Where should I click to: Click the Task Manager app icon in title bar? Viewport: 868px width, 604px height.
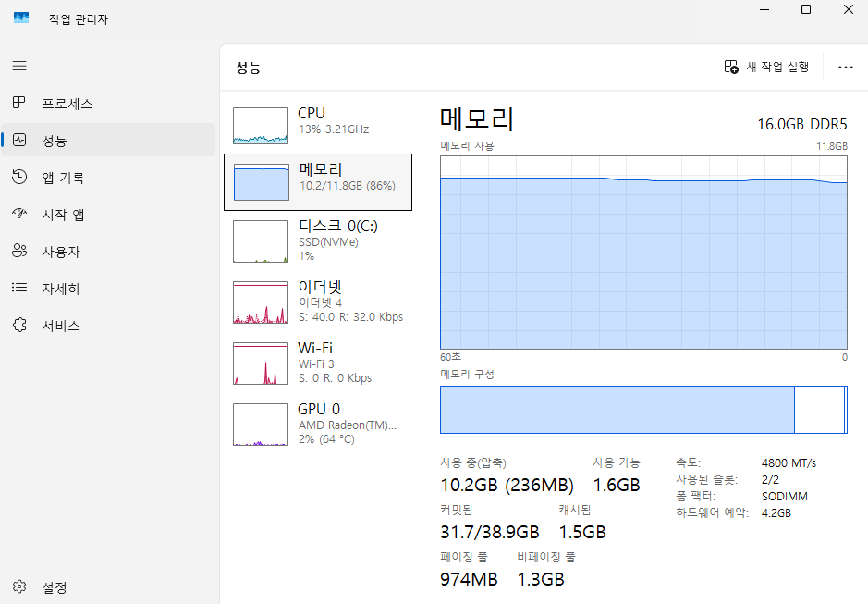point(21,18)
